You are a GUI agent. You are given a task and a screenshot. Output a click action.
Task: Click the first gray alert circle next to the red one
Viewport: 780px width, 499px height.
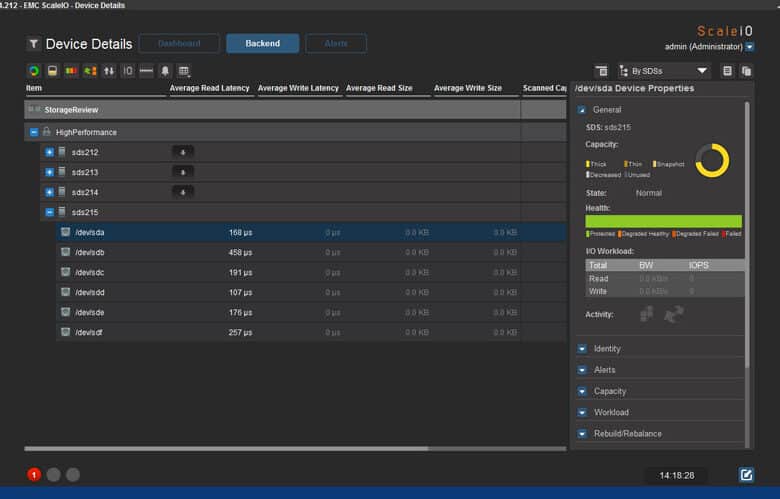(53, 475)
